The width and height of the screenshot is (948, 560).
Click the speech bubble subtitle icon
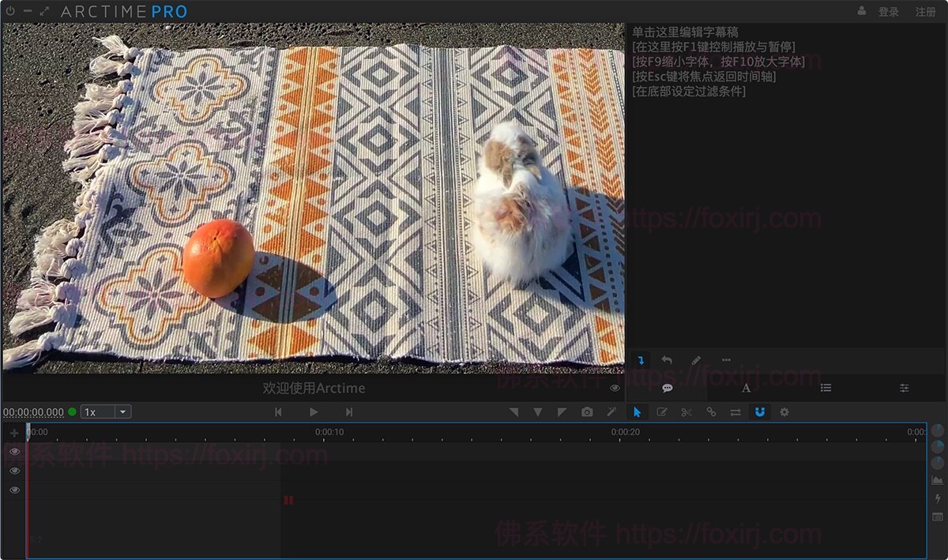pyautogui.click(x=667, y=388)
